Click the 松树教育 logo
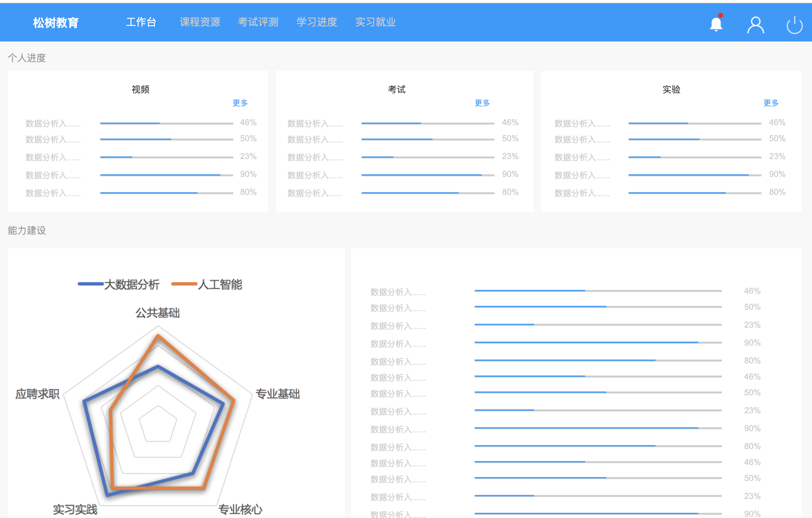812x518 pixels. [56, 23]
